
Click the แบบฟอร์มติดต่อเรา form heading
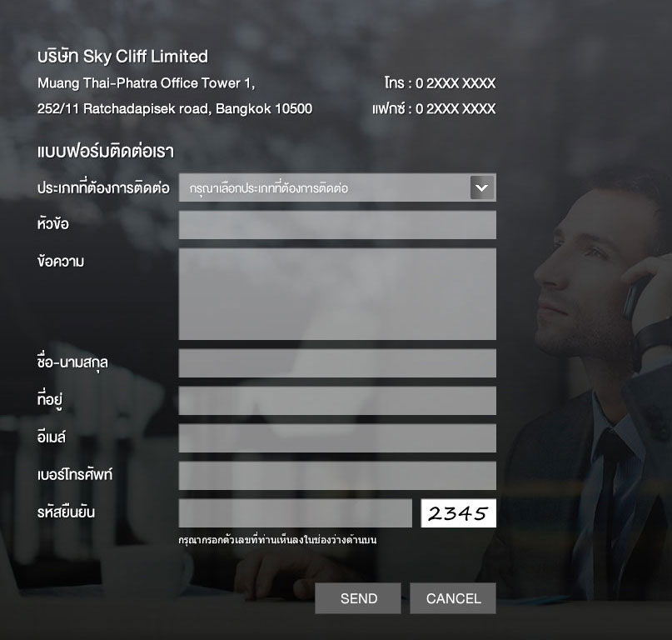pos(106,152)
